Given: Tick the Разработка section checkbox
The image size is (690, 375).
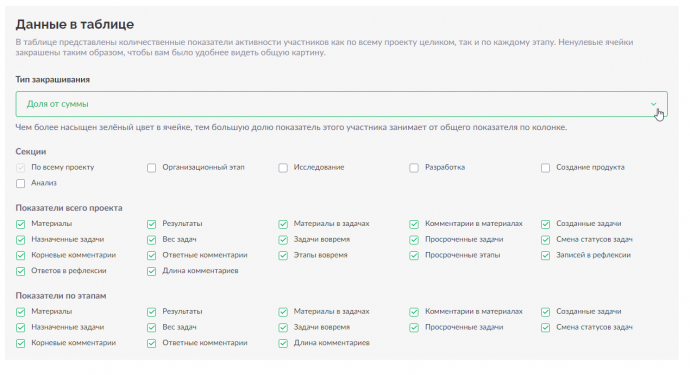Looking at the screenshot, I should pos(414,168).
